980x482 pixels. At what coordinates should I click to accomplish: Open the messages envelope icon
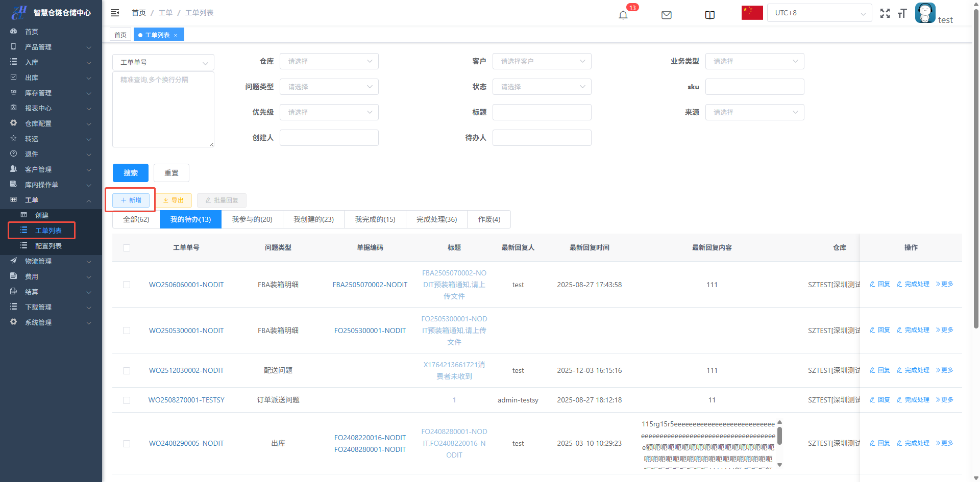pyautogui.click(x=666, y=15)
